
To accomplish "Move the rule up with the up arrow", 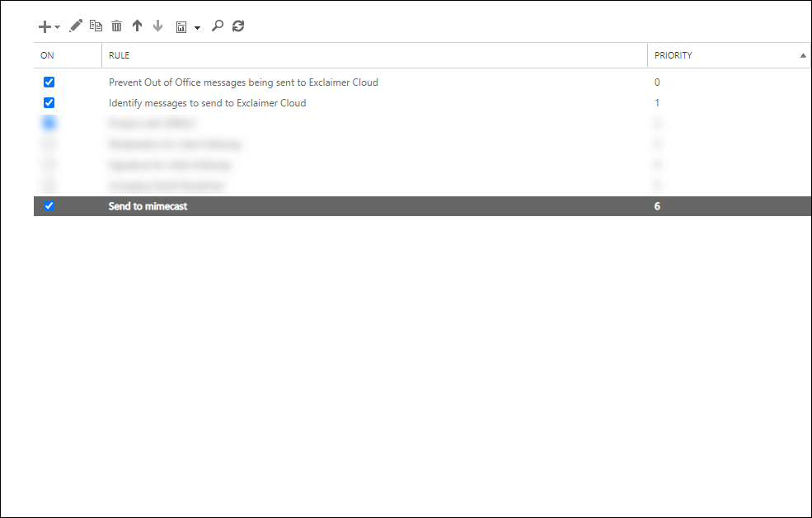I will 138,26.
